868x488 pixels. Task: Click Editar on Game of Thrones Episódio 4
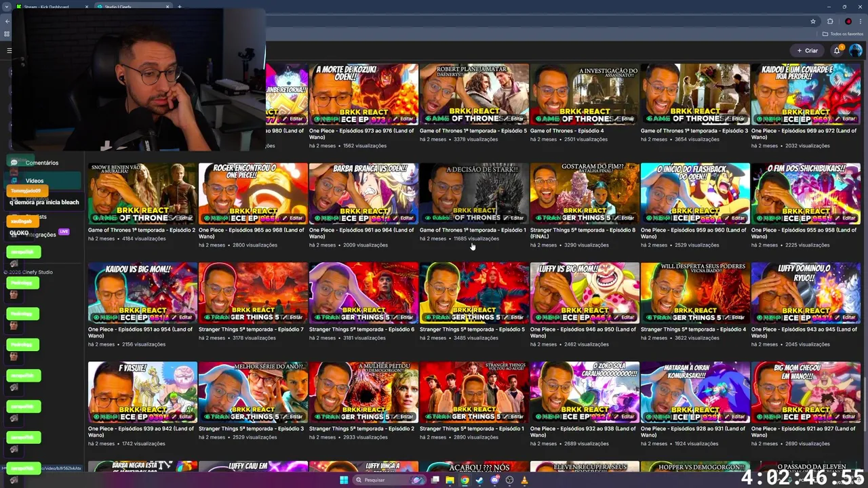(x=625, y=119)
